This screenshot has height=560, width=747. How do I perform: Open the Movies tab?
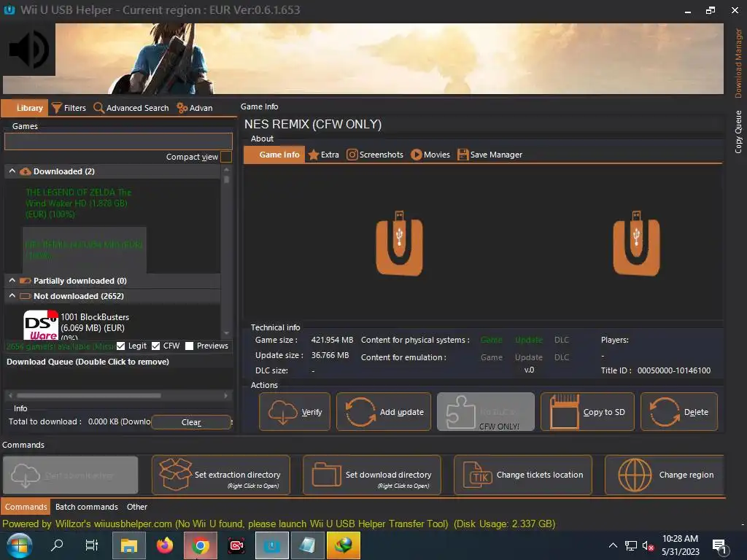click(430, 155)
